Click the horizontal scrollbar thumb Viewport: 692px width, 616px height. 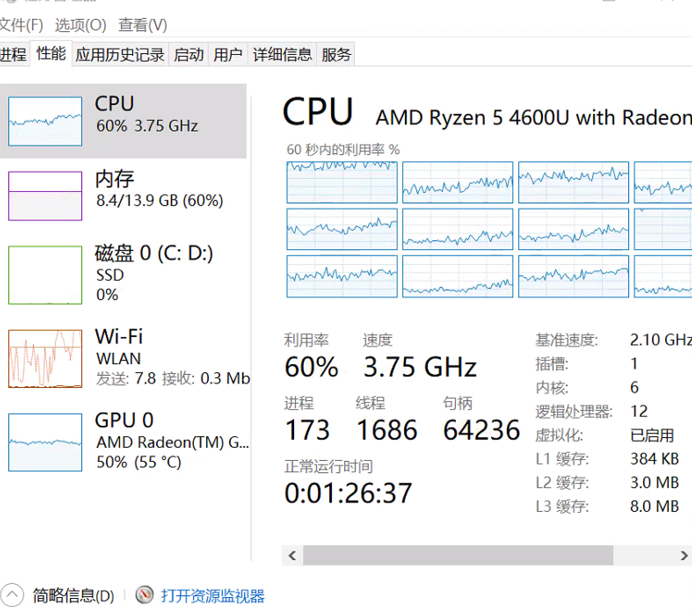coord(458,556)
